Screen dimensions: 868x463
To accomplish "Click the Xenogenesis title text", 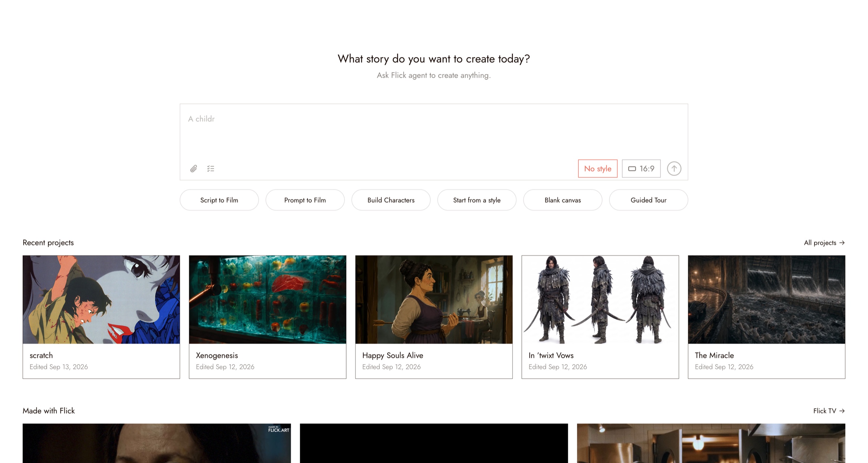I will (217, 355).
